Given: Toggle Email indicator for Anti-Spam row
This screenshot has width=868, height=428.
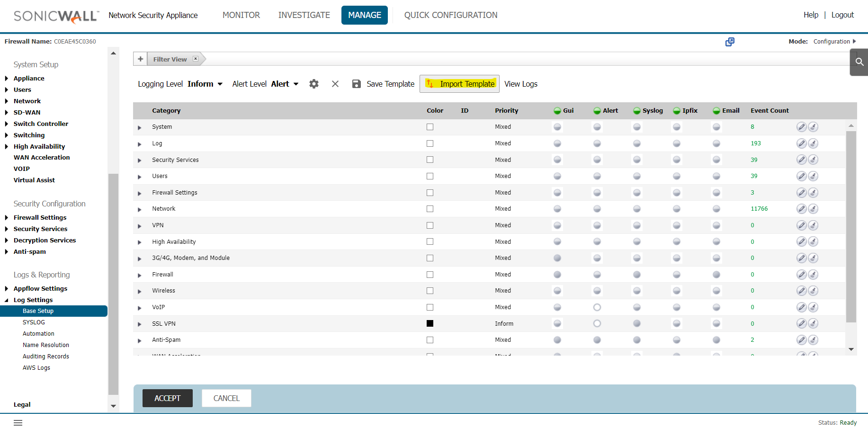Looking at the screenshot, I should tap(716, 340).
